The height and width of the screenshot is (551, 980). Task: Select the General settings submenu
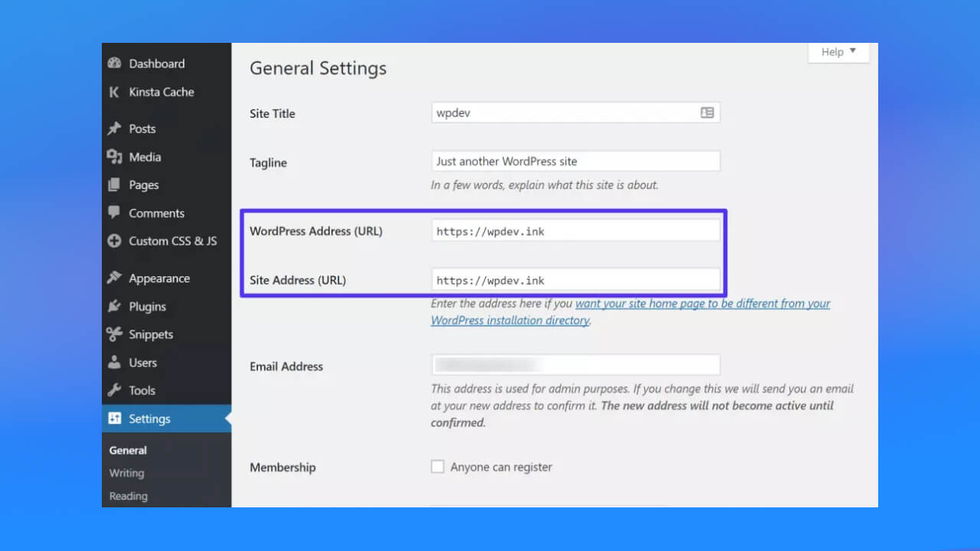tap(128, 450)
